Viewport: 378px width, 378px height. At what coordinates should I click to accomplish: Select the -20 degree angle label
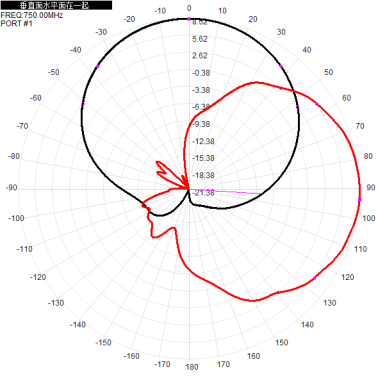tap(129, 19)
